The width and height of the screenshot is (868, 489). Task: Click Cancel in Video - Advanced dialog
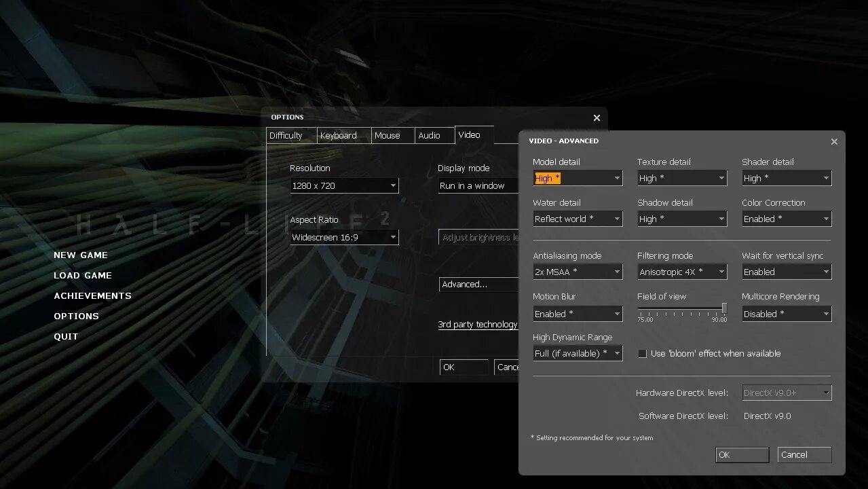pyautogui.click(x=805, y=455)
